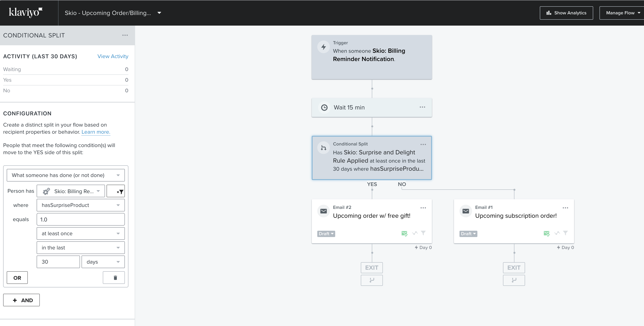This screenshot has width=644, height=326.
Task: Select 'Upcoming order w/ free gift!' email title
Action: (x=371, y=216)
